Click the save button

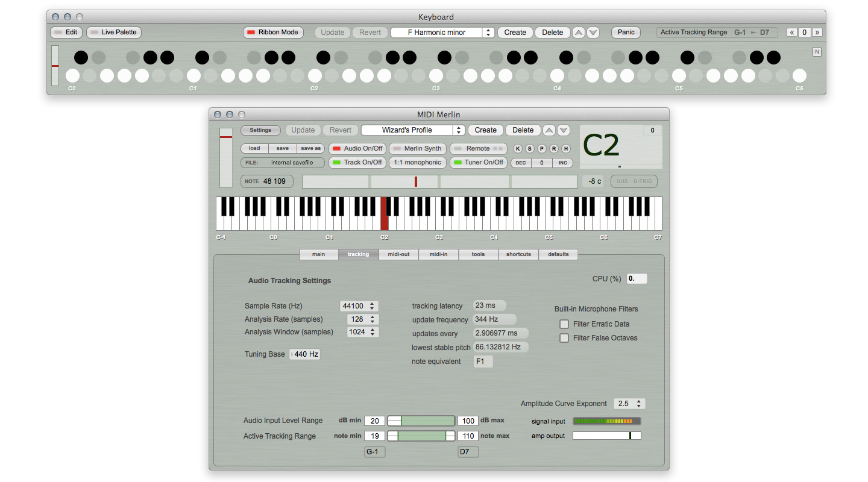[x=283, y=148]
